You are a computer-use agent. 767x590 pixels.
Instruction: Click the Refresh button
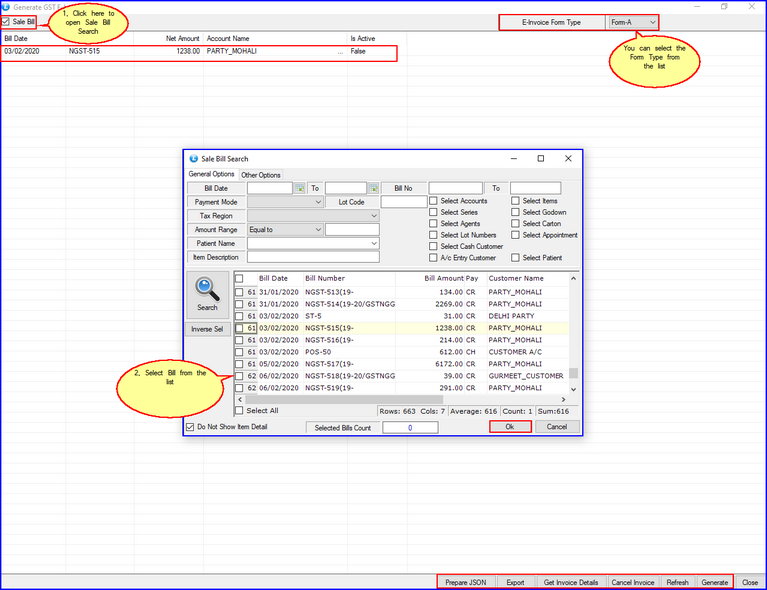click(x=677, y=582)
